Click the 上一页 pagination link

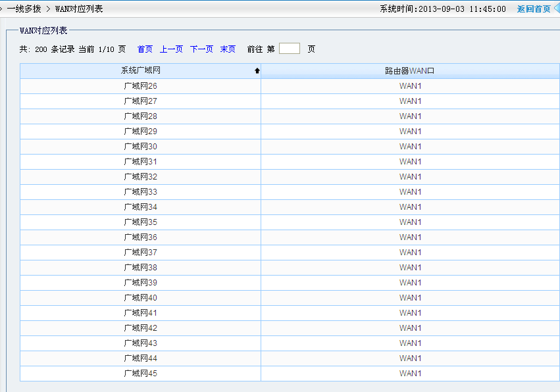171,49
